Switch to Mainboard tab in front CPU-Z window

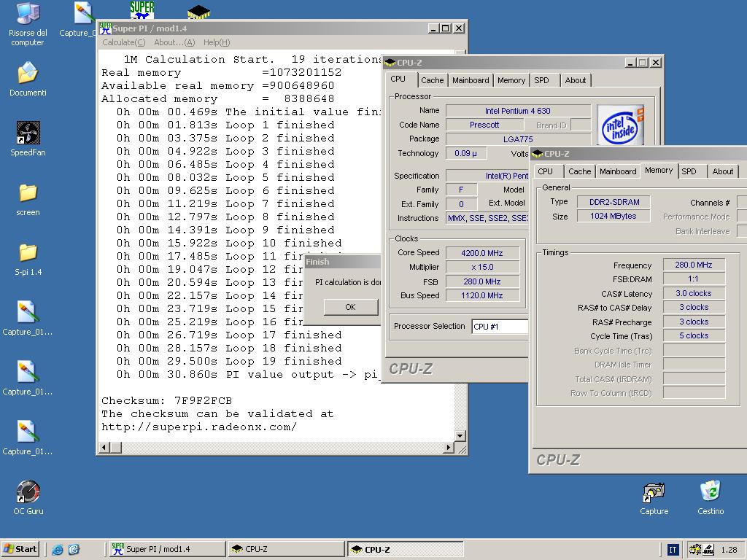click(617, 171)
